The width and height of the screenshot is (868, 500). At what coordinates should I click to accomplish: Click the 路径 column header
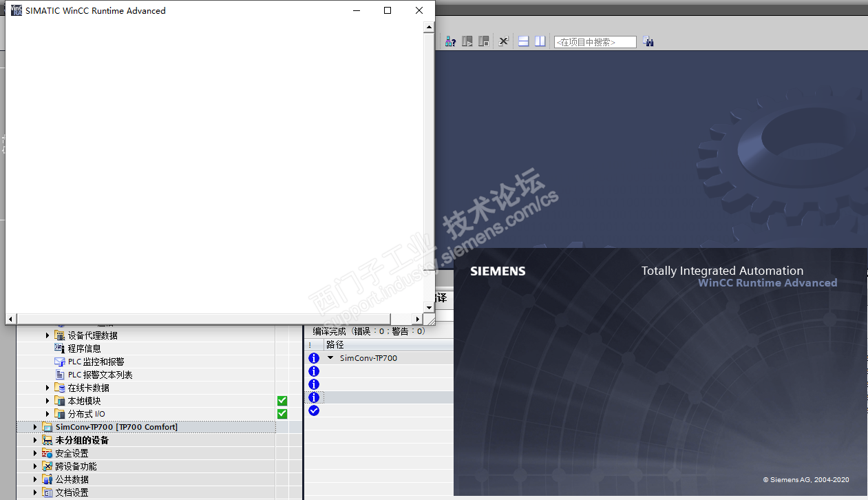coord(335,344)
